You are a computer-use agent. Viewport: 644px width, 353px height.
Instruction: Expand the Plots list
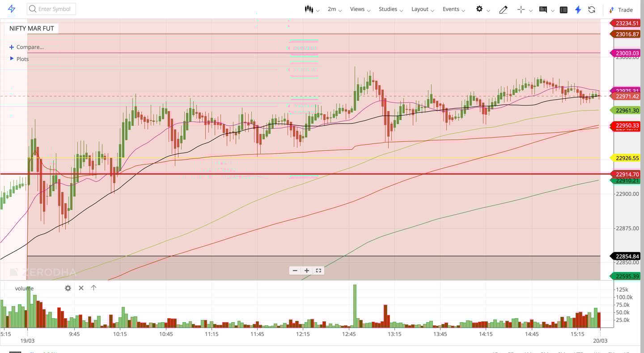(x=19, y=59)
